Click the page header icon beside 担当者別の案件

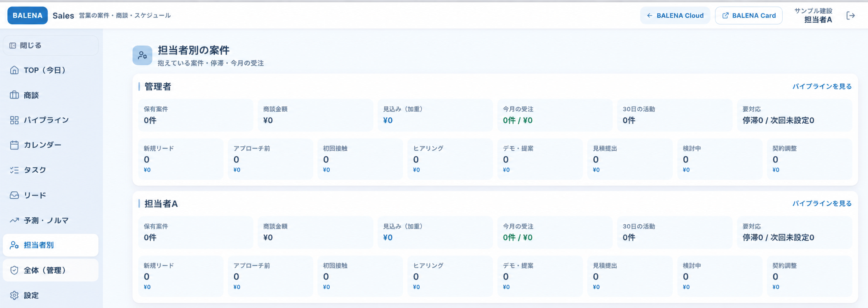pos(142,55)
